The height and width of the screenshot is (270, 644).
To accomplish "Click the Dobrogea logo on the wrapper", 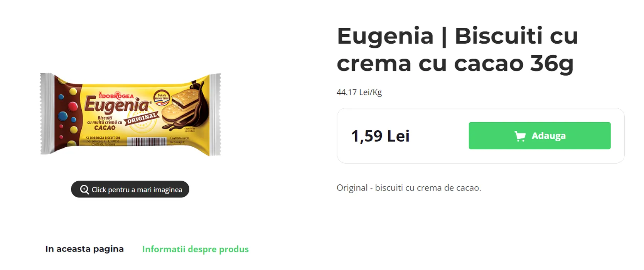I will point(116,96).
